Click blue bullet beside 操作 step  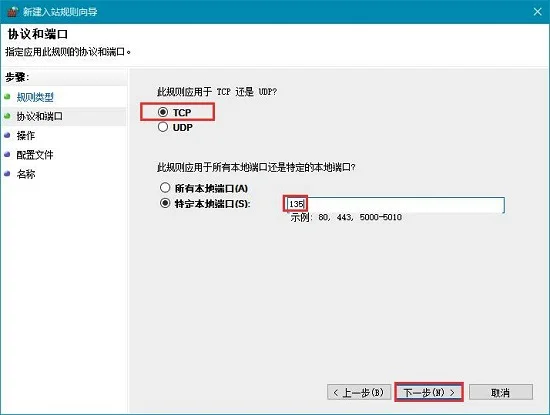tap(7, 135)
